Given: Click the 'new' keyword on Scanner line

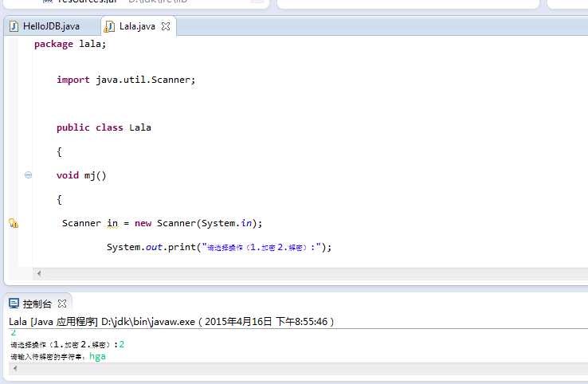Looking at the screenshot, I should click(143, 224).
